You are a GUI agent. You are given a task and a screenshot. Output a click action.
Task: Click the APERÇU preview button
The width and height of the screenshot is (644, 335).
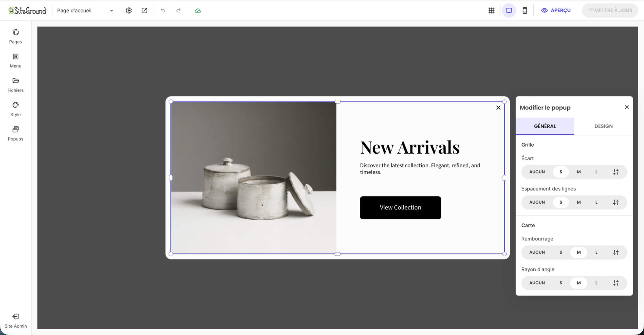click(x=556, y=11)
